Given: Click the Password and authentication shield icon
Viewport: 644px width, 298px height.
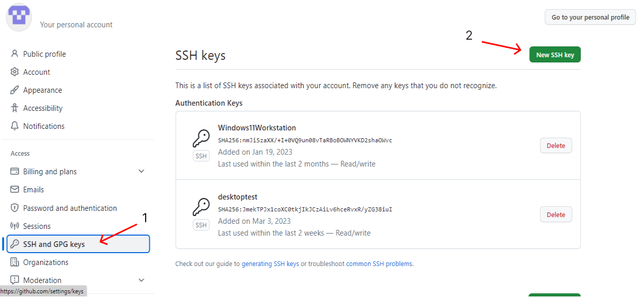Looking at the screenshot, I should 14,208.
